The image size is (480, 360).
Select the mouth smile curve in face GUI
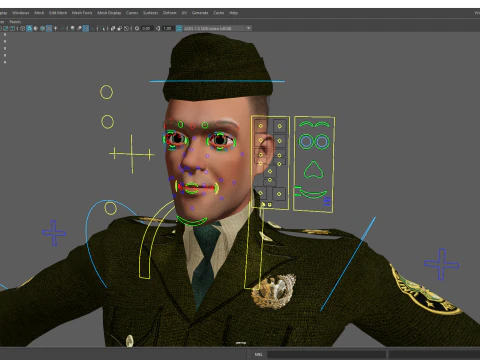click(x=313, y=194)
